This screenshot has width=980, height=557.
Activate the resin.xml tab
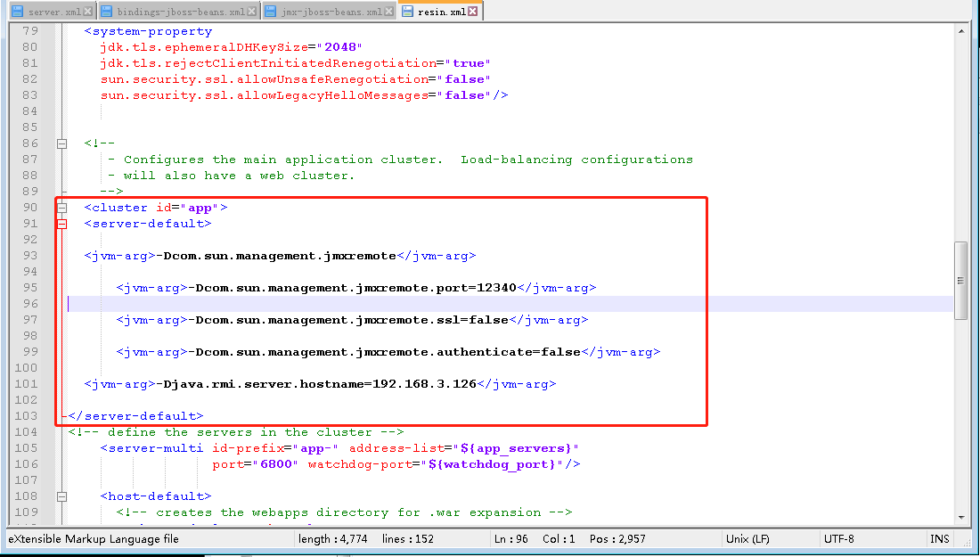[x=439, y=12]
